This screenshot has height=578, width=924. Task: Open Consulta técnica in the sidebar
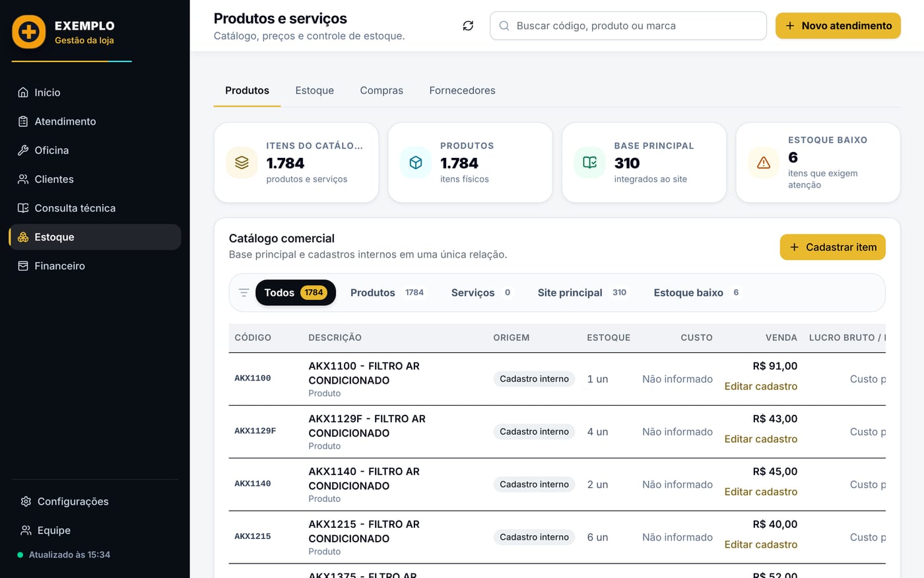[x=95, y=208]
